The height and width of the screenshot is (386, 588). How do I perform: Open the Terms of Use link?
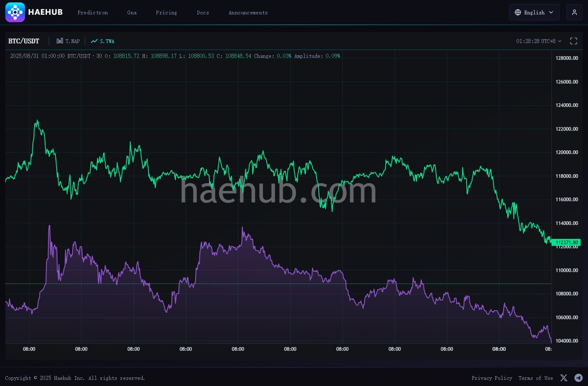tap(536, 378)
